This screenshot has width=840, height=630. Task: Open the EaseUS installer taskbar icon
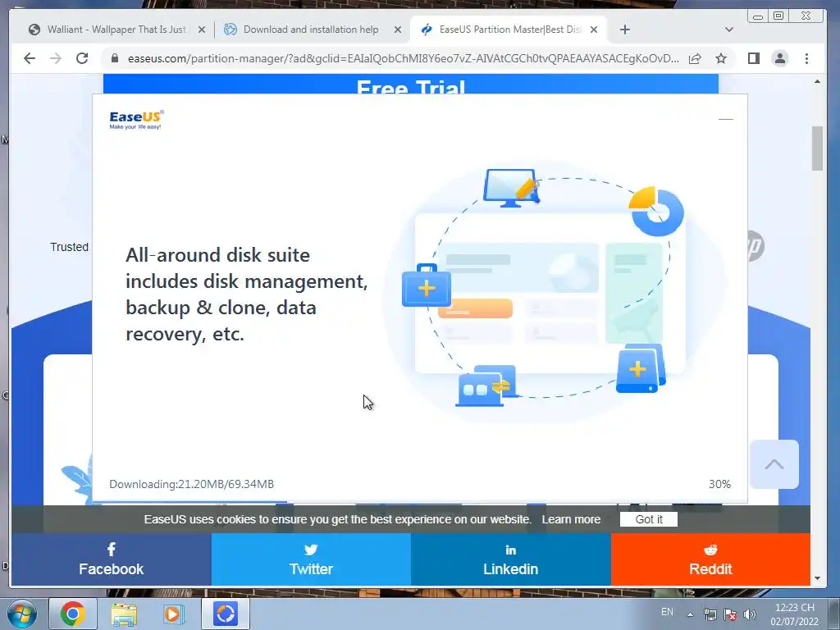click(226, 614)
